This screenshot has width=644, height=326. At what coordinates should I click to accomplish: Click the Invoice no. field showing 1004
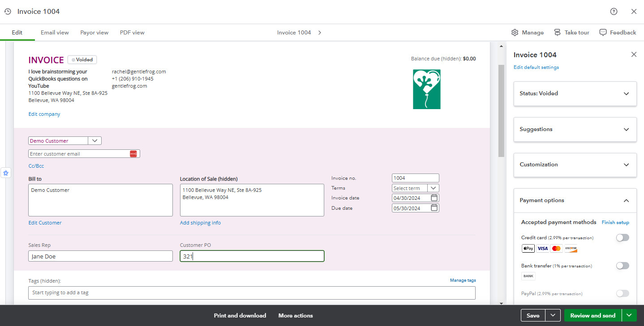416,178
